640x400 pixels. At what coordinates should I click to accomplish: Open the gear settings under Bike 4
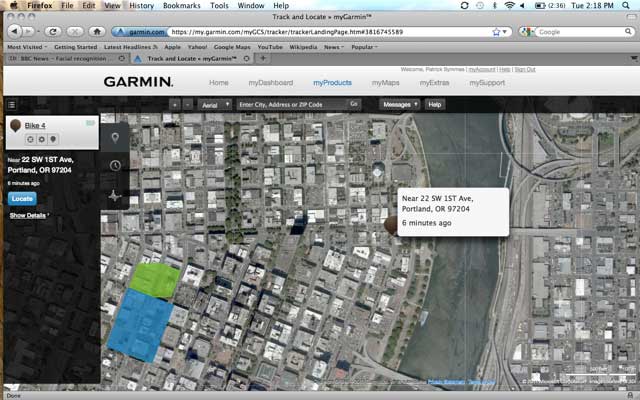(x=42, y=140)
